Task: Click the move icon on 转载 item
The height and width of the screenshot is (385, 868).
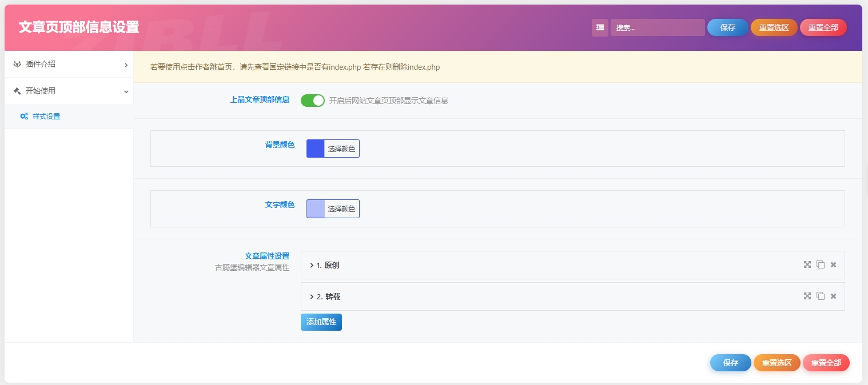Action: click(807, 296)
